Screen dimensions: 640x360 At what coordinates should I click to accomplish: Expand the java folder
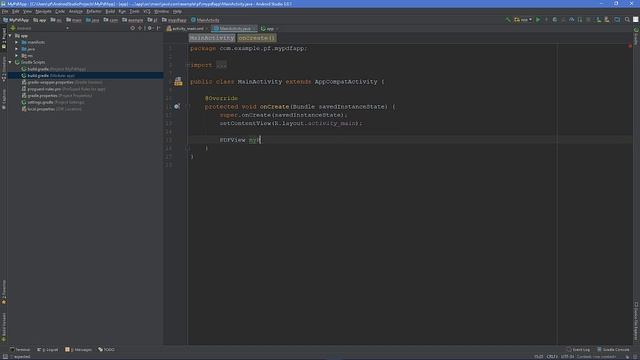click(x=17, y=49)
